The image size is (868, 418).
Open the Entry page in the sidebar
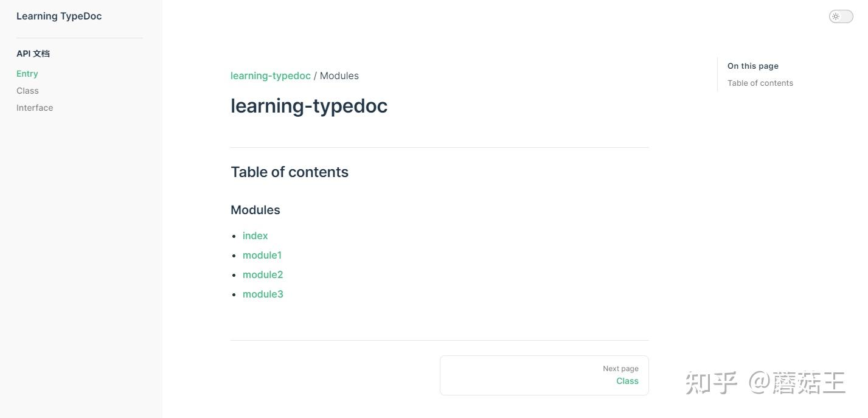27,74
